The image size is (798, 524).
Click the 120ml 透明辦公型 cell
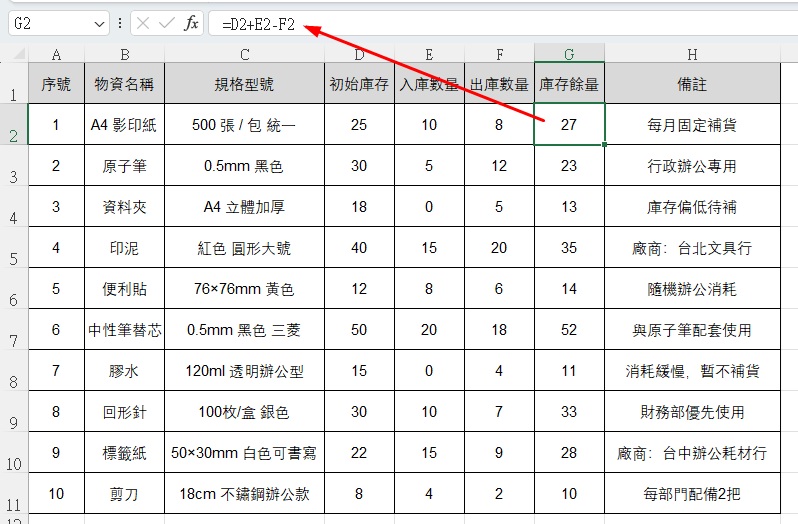pyautogui.click(x=244, y=371)
